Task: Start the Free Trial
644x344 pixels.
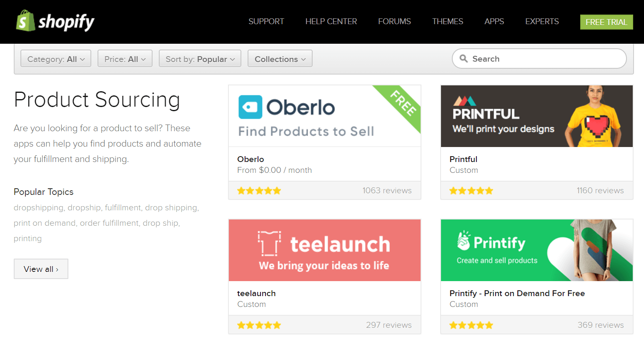Action: click(606, 22)
